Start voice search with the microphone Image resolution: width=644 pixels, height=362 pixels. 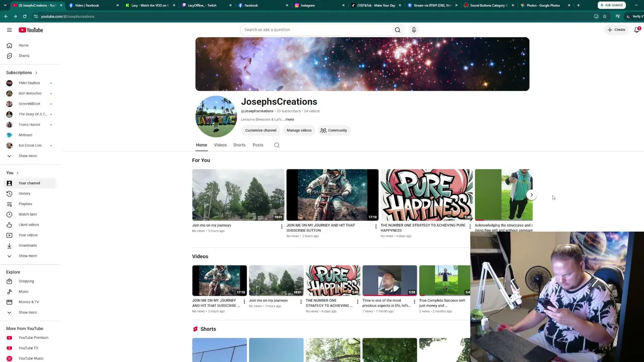click(x=414, y=30)
